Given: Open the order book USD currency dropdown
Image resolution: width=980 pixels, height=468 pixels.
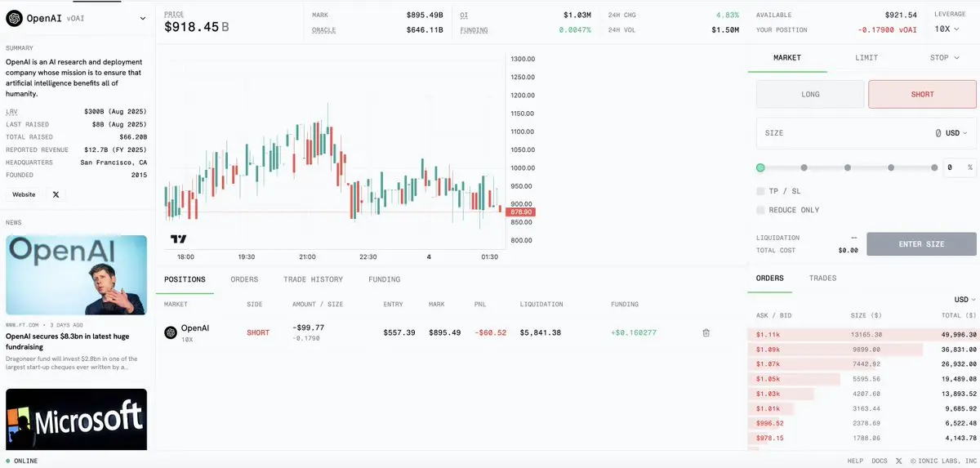Looking at the screenshot, I should (964, 300).
